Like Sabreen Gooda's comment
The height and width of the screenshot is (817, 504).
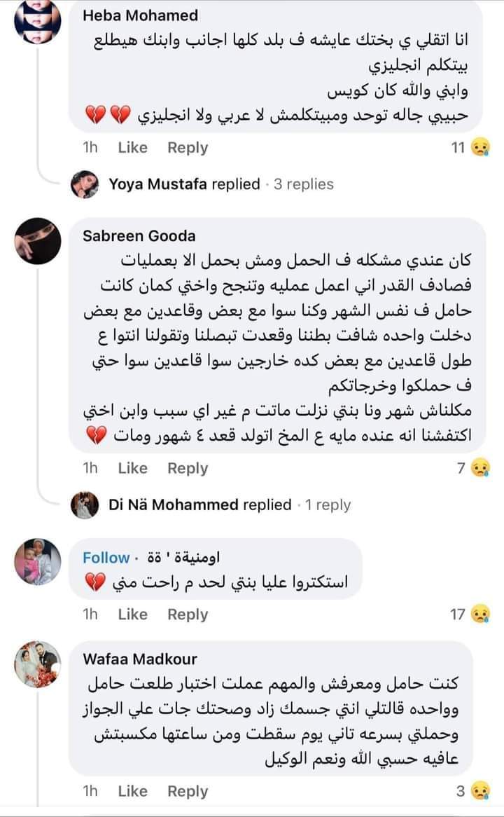point(132,468)
